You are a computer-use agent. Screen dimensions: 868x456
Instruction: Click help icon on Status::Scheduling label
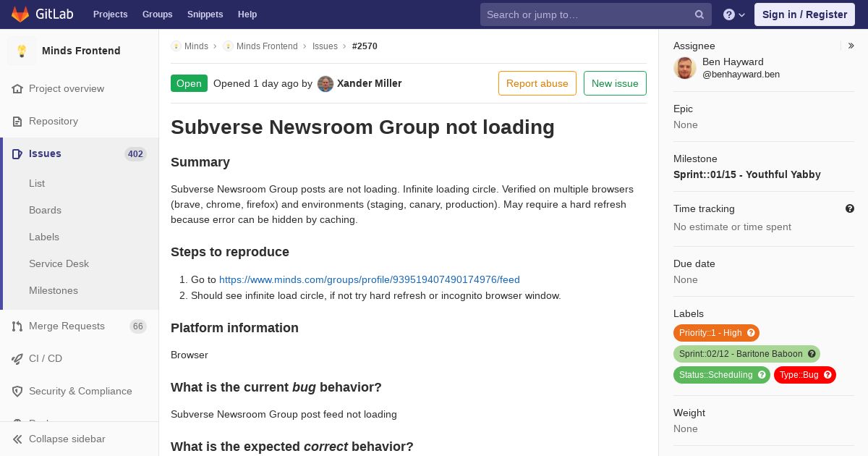click(x=762, y=375)
